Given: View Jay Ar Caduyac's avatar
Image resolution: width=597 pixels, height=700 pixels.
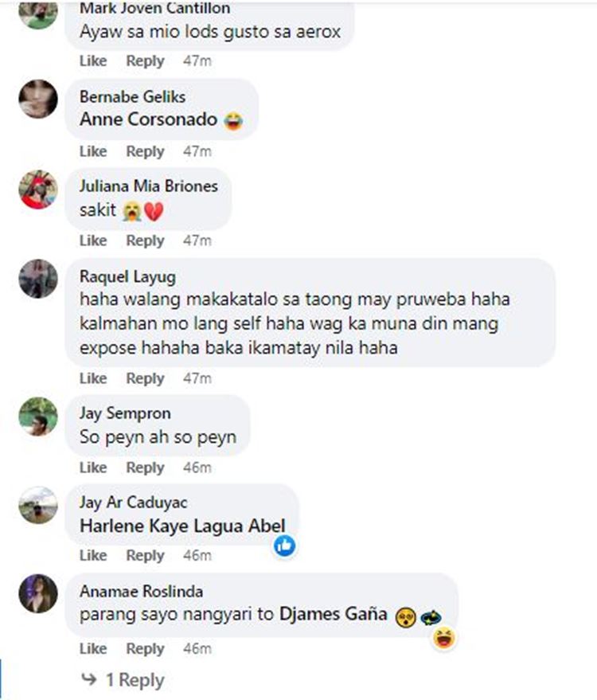Looking at the screenshot, I should (x=38, y=506).
